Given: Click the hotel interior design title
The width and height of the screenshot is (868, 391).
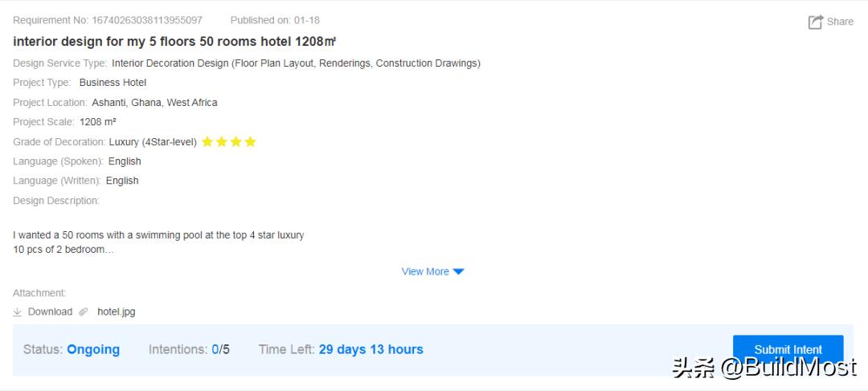Looking at the screenshot, I should [174, 42].
